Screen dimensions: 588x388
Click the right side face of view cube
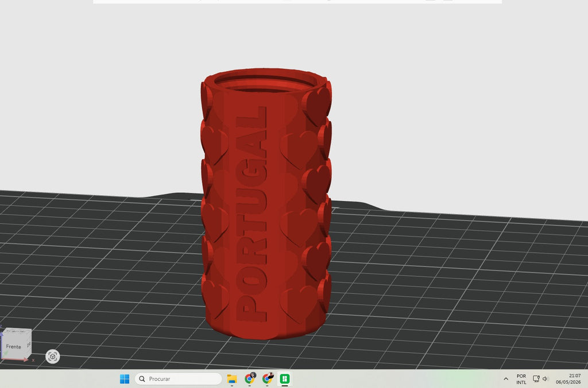29,344
